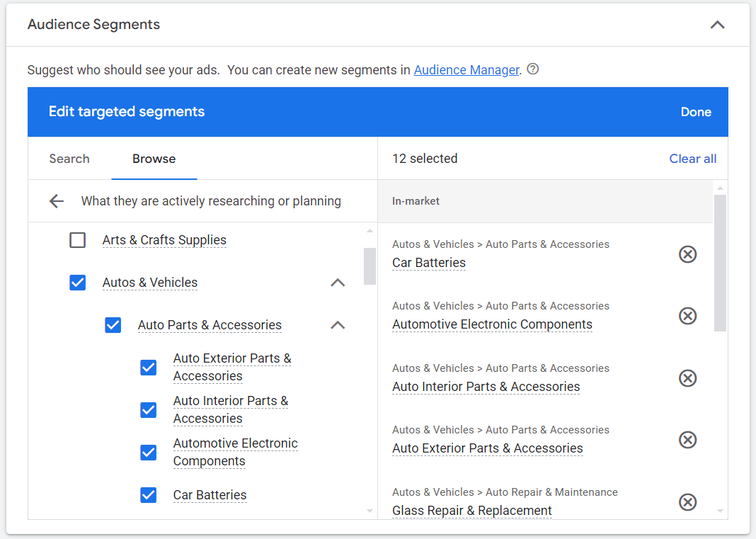This screenshot has height=539, width=756.
Task: Select the Car Batteries tree item link
Action: (x=210, y=495)
